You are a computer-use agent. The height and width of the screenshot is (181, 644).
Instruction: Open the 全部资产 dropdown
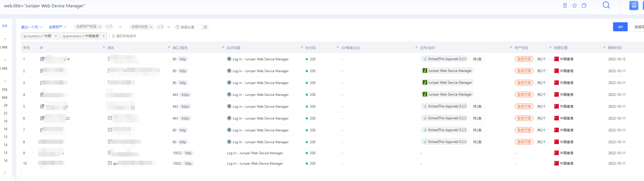[x=58, y=27]
